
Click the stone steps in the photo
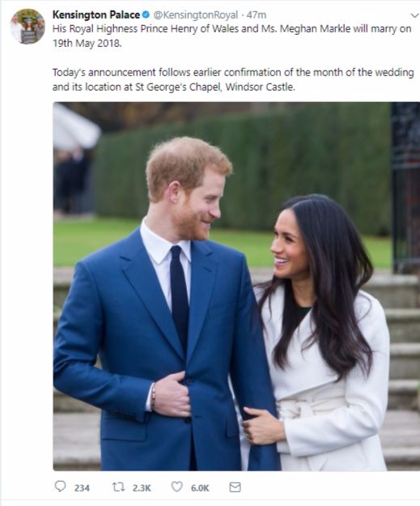click(x=401, y=371)
